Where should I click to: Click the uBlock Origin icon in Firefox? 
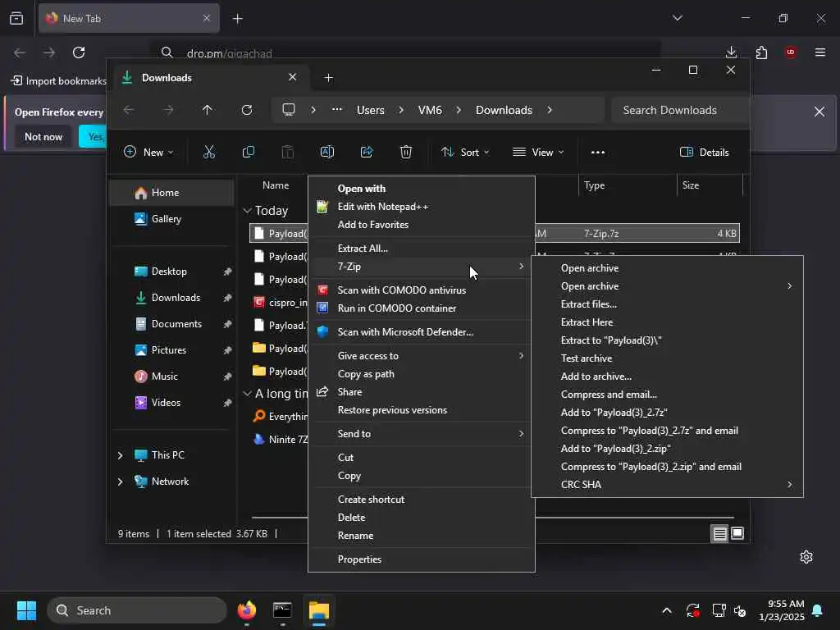point(791,52)
